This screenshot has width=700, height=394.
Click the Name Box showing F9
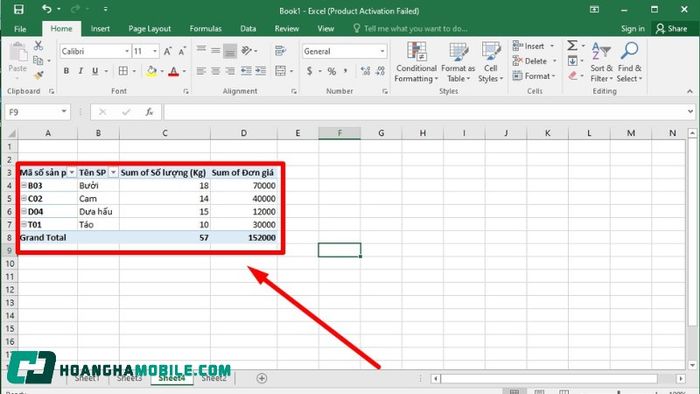tap(37, 112)
